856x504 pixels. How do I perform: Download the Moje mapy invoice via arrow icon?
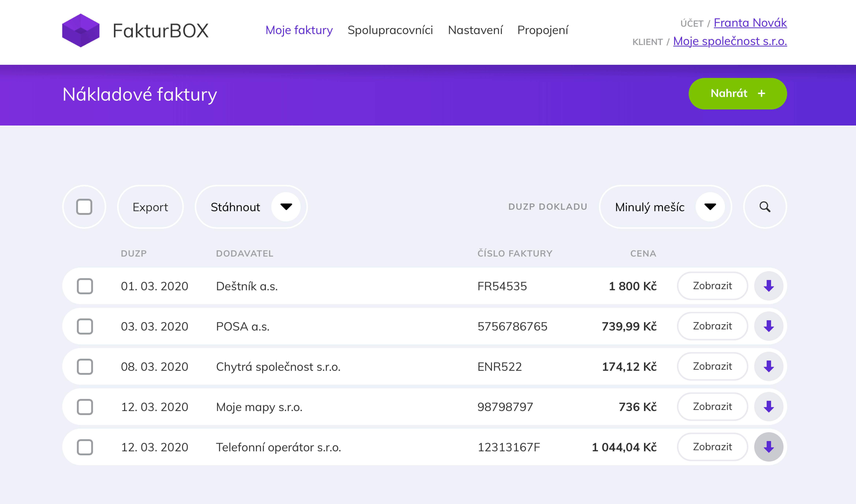(x=769, y=406)
